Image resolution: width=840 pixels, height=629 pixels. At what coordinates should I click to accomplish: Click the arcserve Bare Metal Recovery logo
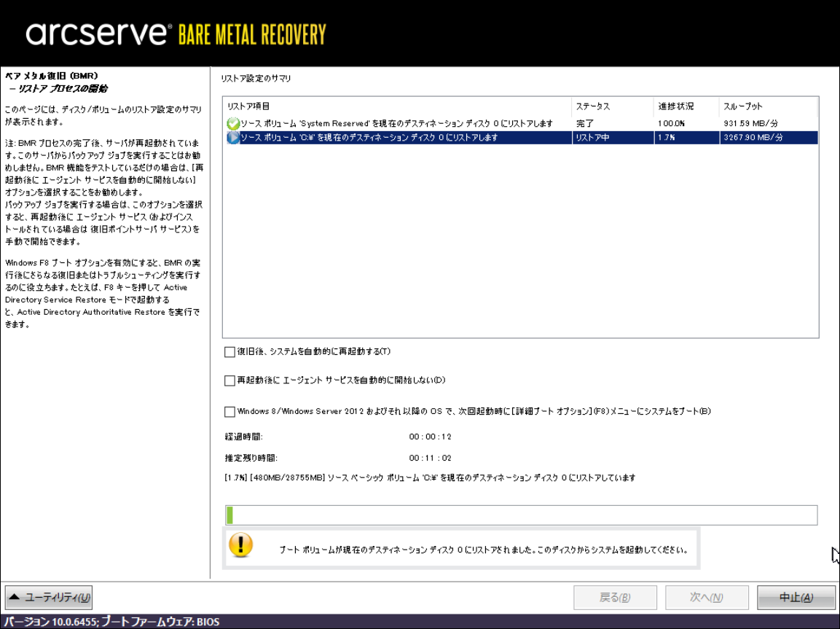176,34
